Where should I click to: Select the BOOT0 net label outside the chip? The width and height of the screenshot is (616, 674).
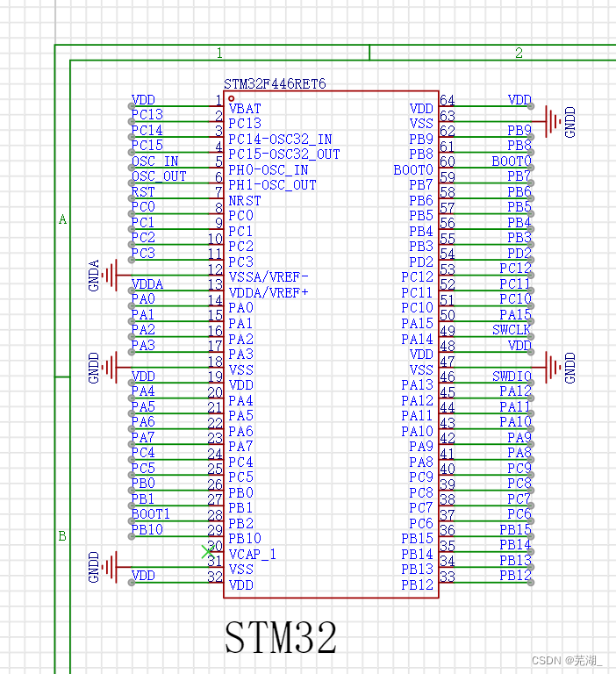(x=512, y=161)
